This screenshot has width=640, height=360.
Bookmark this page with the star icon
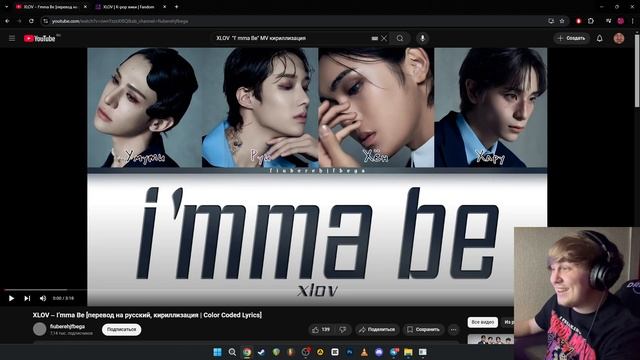coord(562,21)
